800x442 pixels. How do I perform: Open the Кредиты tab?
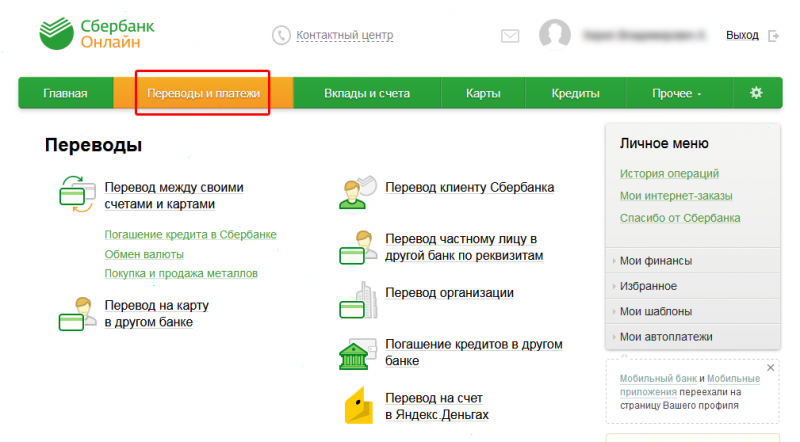(x=575, y=93)
